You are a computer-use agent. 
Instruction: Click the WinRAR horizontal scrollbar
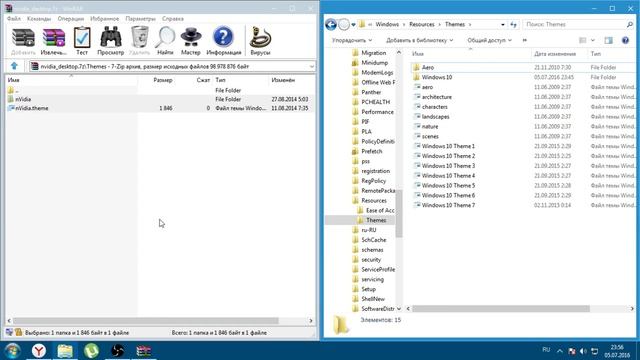coord(146,321)
